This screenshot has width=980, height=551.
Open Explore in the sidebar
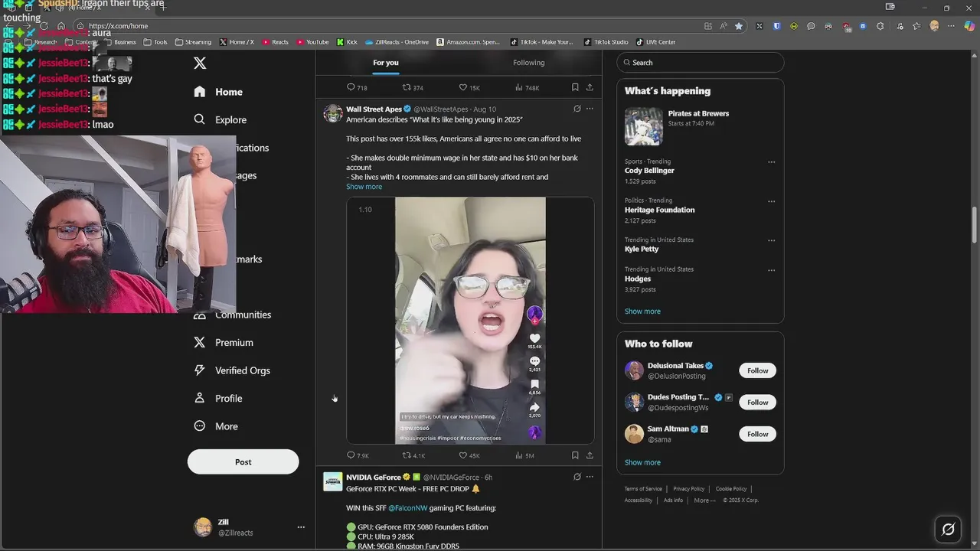click(x=220, y=119)
